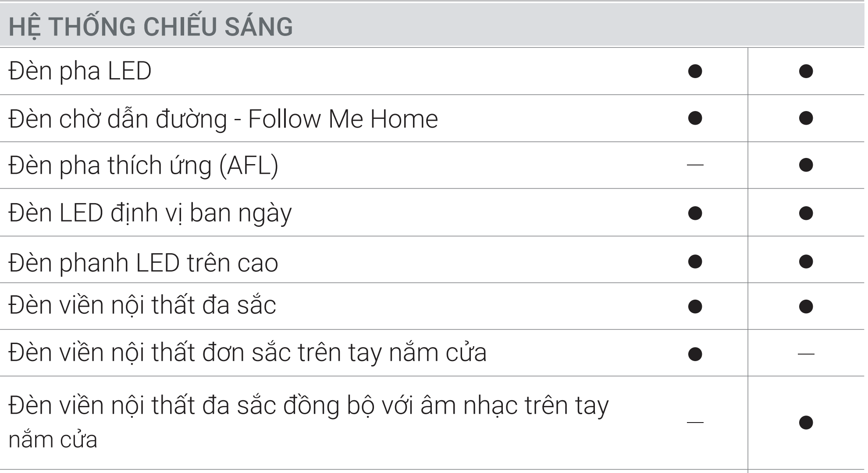Click the dash in the Đèn pha thích ứng (AFL) row
This screenshot has height=473, width=868.
coord(695,165)
